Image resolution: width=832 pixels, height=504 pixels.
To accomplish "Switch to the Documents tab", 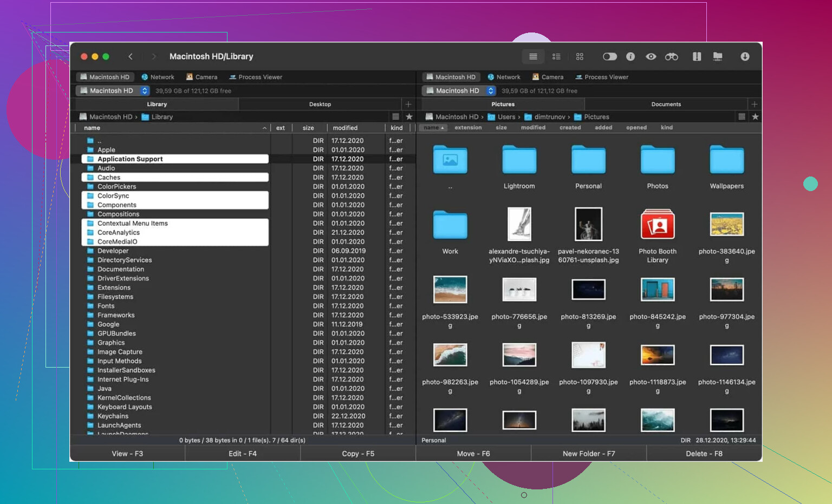I will point(666,104).
